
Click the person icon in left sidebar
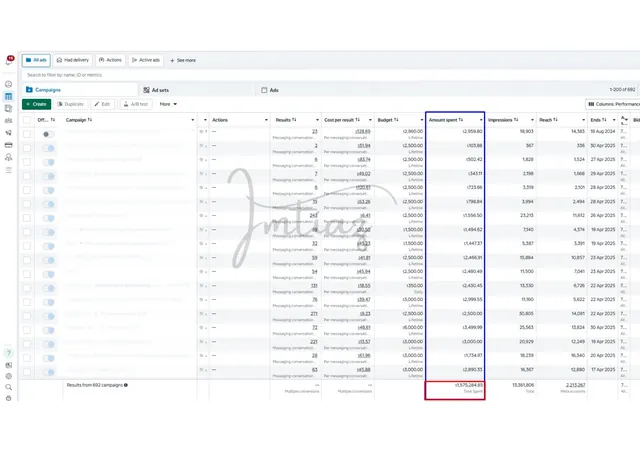[9, 157]
